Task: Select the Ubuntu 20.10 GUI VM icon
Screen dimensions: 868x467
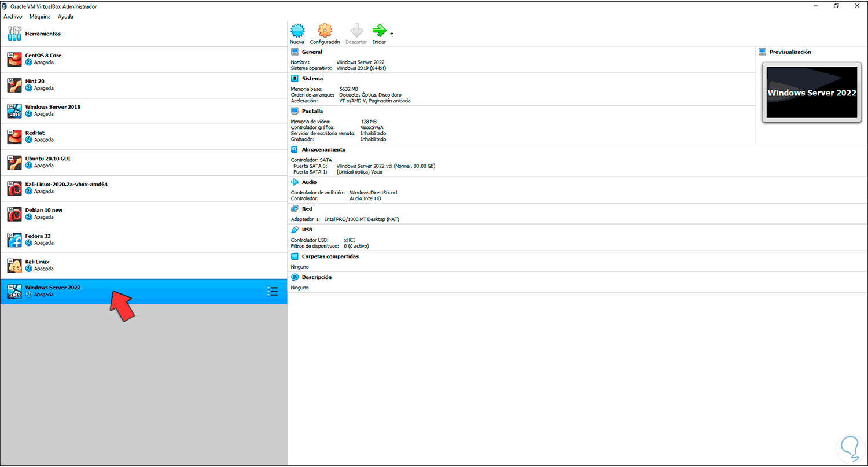Action: (14, 162)
